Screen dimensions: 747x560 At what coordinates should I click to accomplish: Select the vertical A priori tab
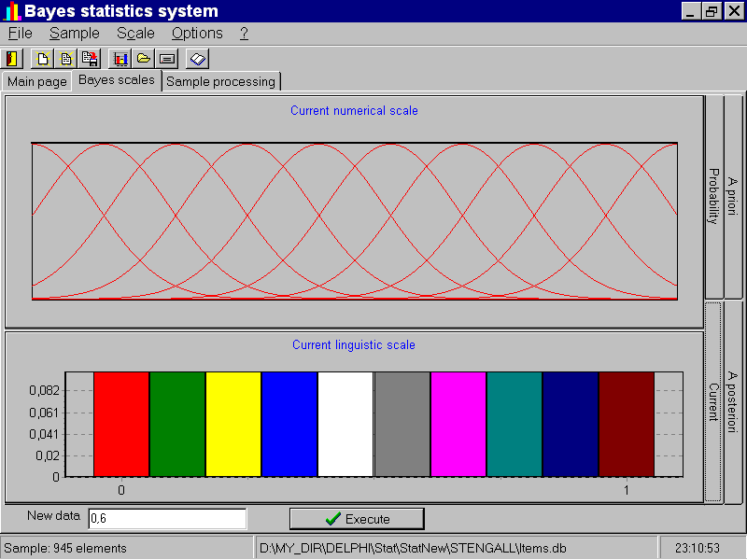(x=733, y=196)
